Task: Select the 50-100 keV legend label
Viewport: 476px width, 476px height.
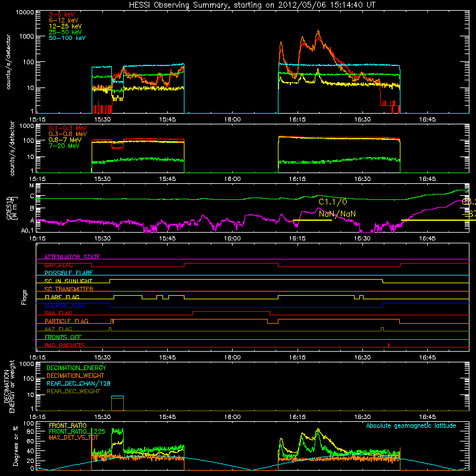Action: (67, 38)
